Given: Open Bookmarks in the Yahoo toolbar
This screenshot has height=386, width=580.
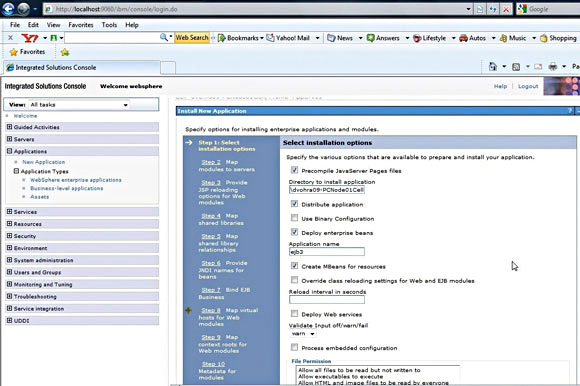Looking at the screenshot, I should (240, 38).
